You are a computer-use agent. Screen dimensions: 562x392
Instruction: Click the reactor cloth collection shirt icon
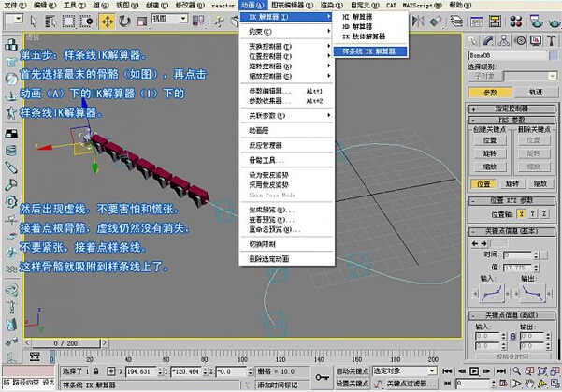click(x=10, y=62)
